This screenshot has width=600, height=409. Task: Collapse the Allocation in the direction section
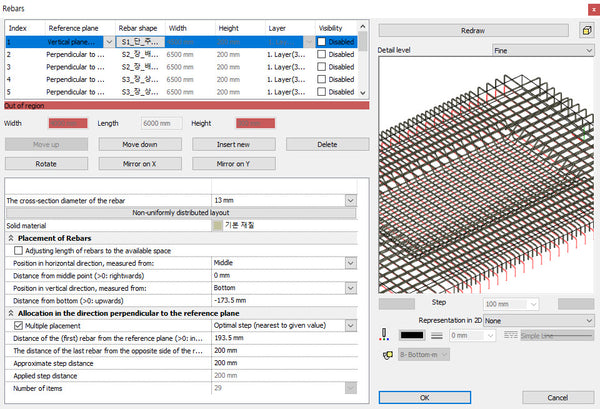[11, 314]
